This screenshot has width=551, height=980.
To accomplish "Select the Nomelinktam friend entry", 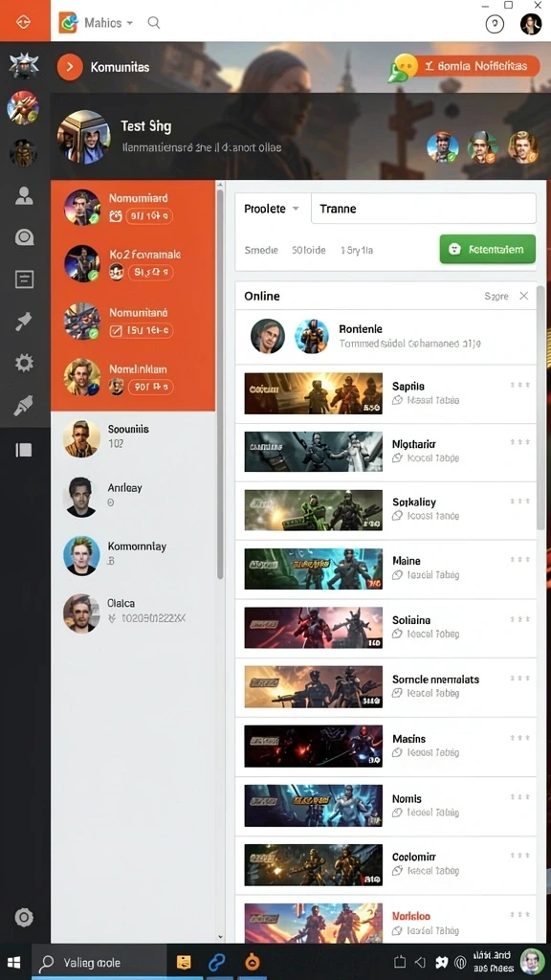I will coord(133,378).
